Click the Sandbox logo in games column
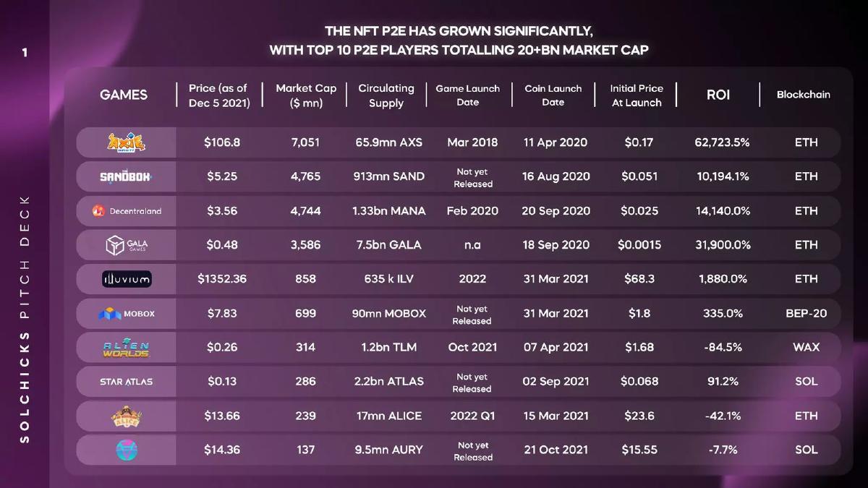The image size is (868, 488). pos(126,176)
